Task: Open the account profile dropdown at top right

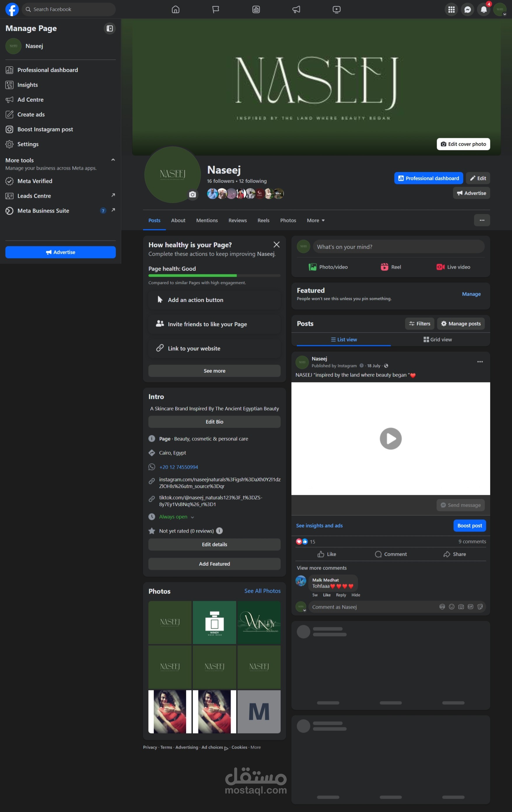Action: point(500,9)
